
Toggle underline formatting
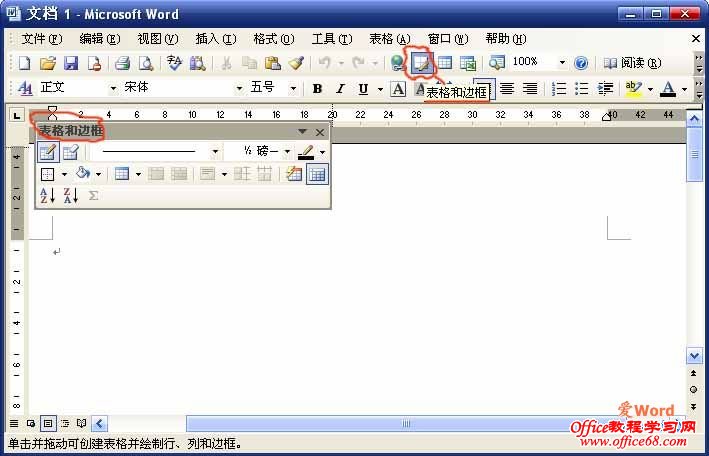coord(363,89)
